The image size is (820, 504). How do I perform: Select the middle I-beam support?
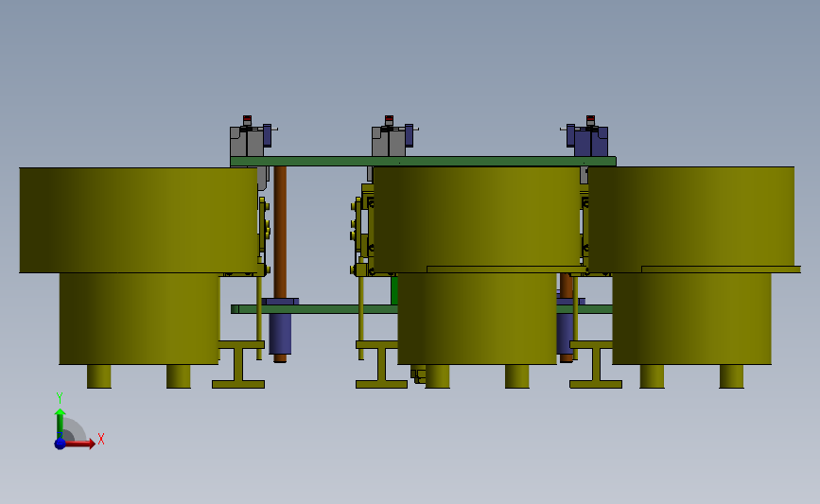[x=381, y=364]
